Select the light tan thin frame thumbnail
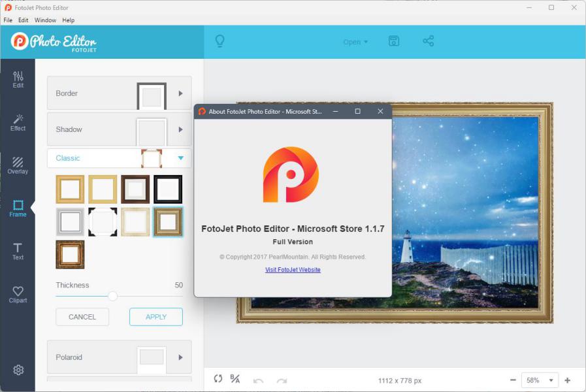Image resolution: width=586 pixels, height=392 pixels. click(x=103, y=189)
